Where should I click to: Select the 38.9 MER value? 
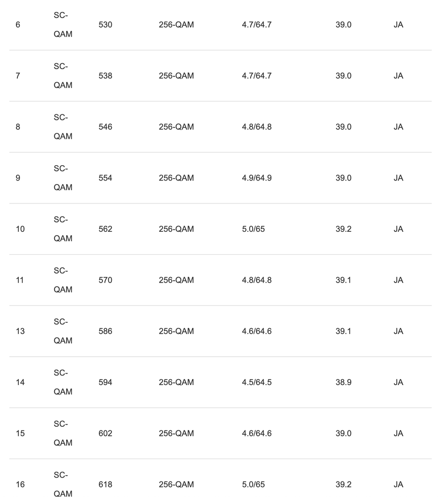[343, 382]
